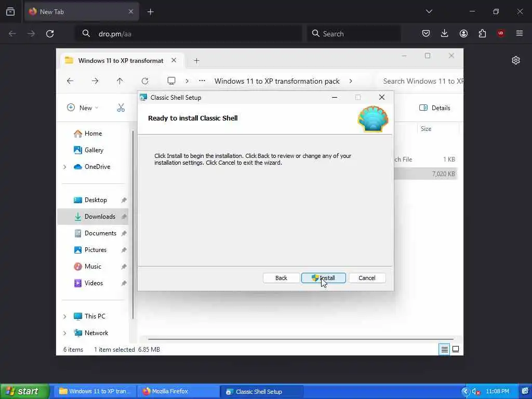532x399 pixels.
Task: Click the Firefox forward arrow
Action: tap(31, 34)
